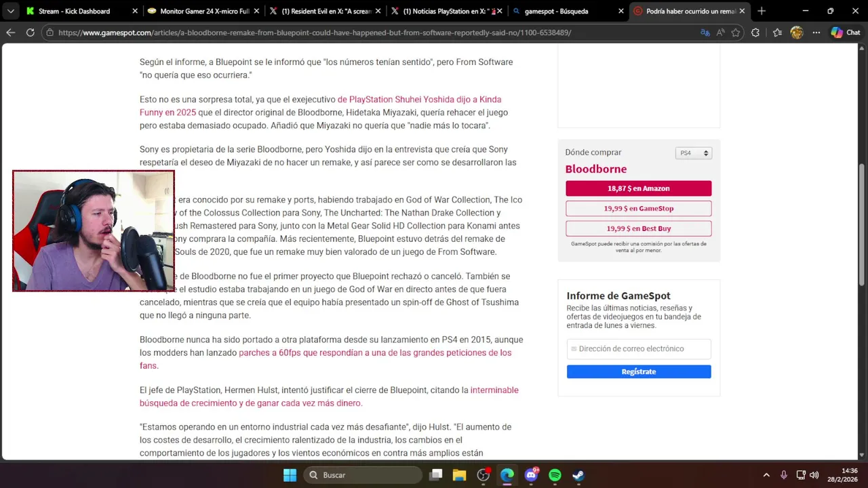Close the gamespot - Búsqueda tab
The width and height of the screenshot is (868, 488).
pyautogui.click(x=620, y=11)
